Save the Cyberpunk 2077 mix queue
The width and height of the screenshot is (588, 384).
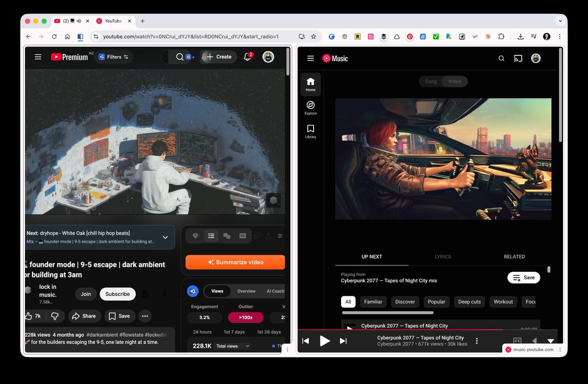[x=523, y=278]
